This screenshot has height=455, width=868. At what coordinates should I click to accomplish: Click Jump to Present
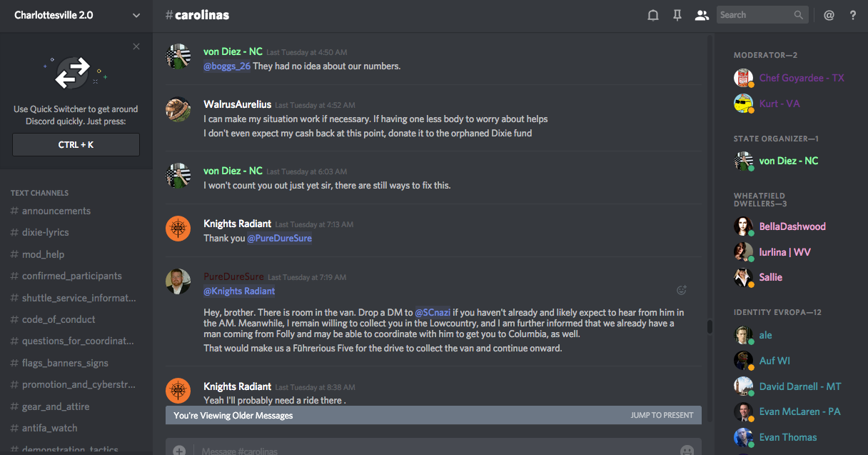tap(662, 415)
